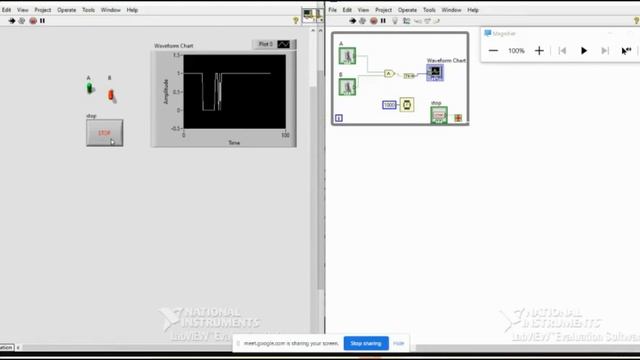
Task: Select Boolean terminal A in block diagram
Action: pos(347,56)
